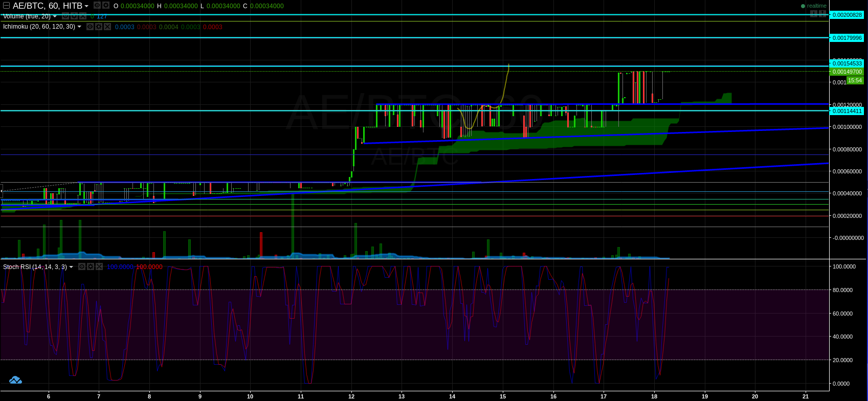Remove the Ichimoku indicator with its X
Screen dimensions: 868x401
tap(107, 26)
